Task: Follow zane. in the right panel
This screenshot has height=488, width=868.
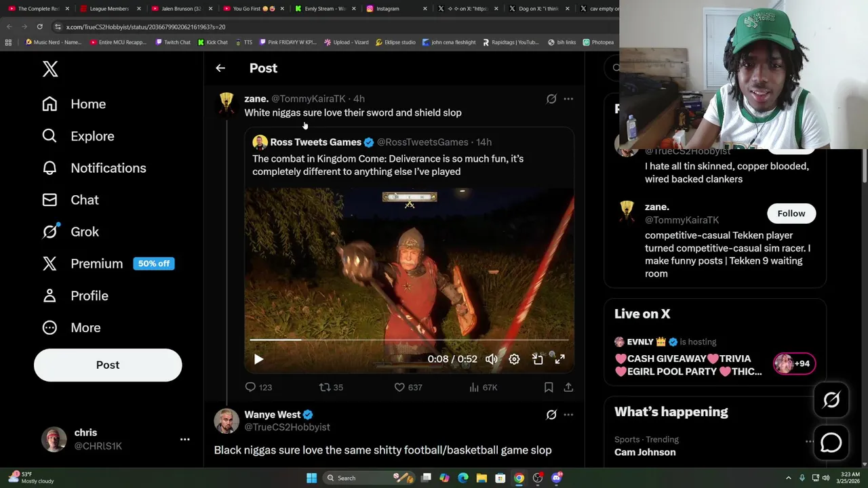Action: pyautogui.click(x=791, y=213)
